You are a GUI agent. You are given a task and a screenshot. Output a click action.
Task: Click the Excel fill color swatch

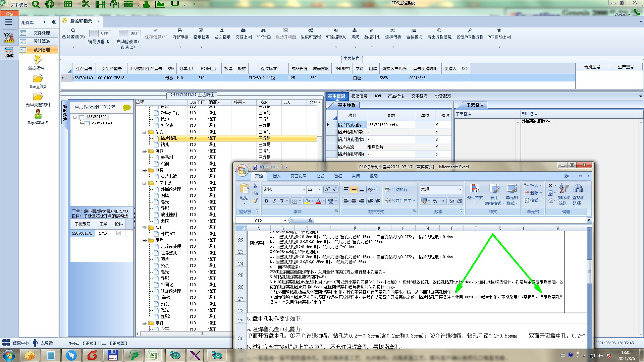[307, 201]
